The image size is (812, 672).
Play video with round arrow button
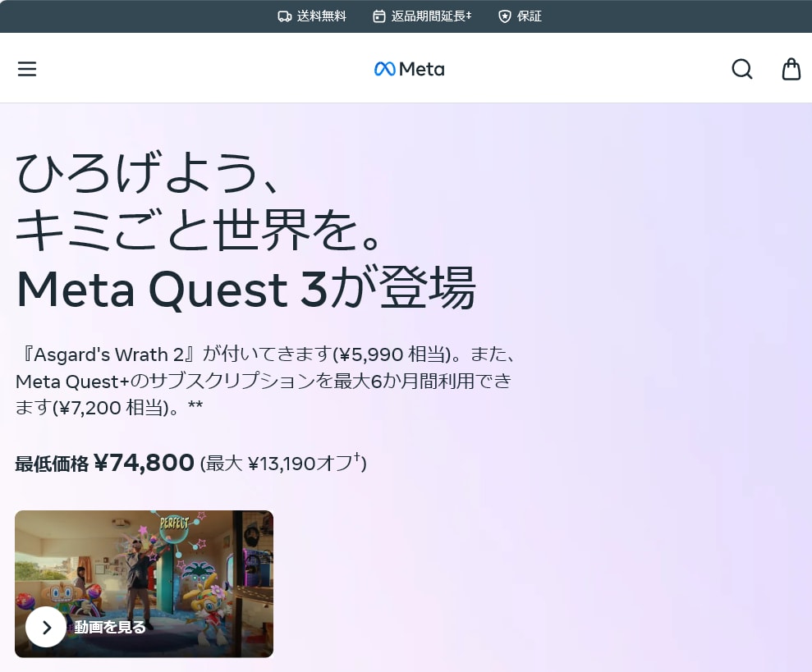pyautogui.click(x=46, y=627)
